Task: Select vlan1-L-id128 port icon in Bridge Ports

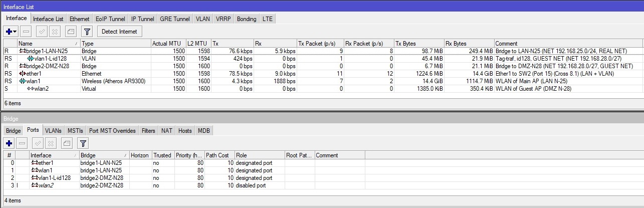Action: pos(35,178)
